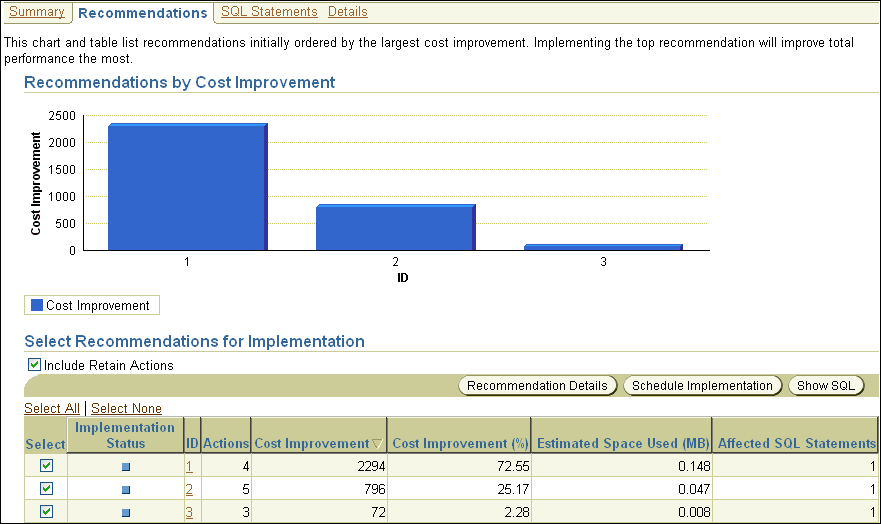Deselect the checkbox for recommendation 2

pyautogui.click(x=46, y=489)
